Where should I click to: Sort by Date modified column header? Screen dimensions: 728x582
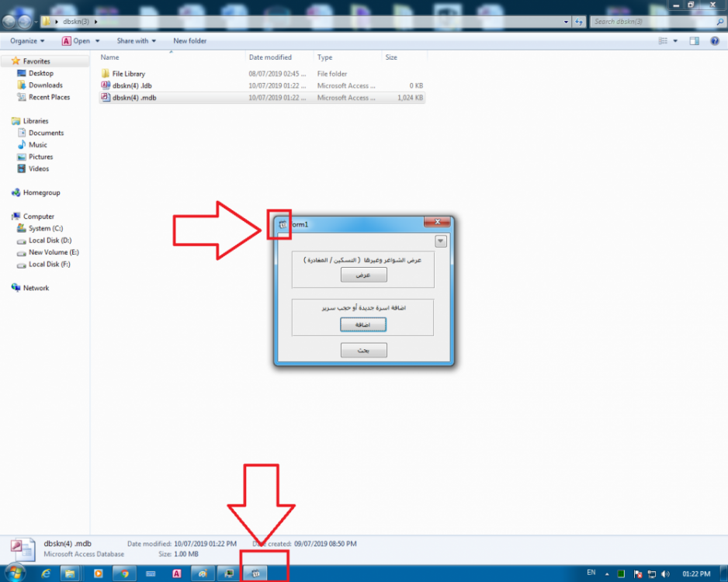click(279, 57)
